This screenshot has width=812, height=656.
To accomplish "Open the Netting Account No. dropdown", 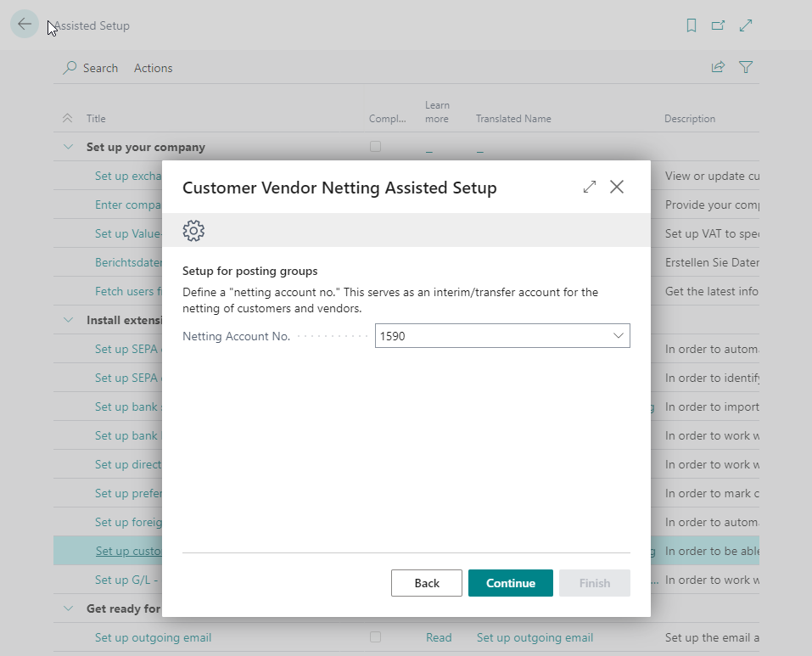I will coord(619,335).
